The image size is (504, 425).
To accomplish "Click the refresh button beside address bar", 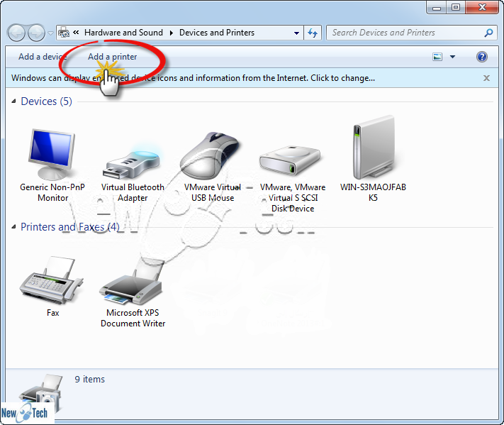I will click(x=313, y=33).
